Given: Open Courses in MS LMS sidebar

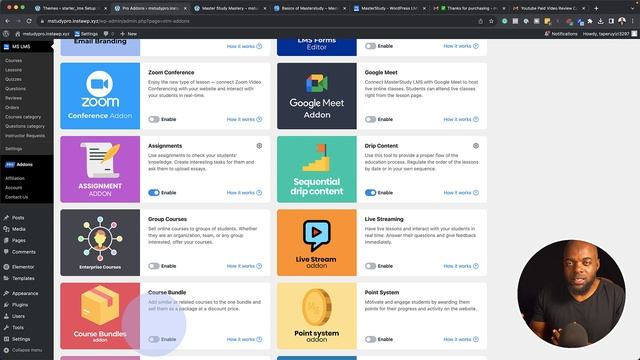Looking at the screenshot, I should tap(13, 60).
